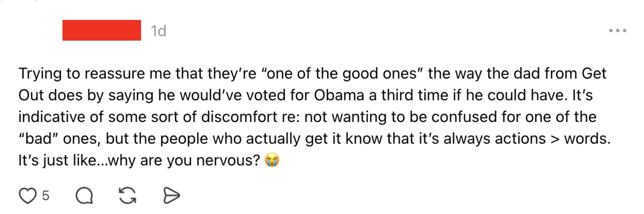The height and width of the screenshot is (214, 644).
Task: Click "why are you nervous?" text
Action: coord(184,160)
